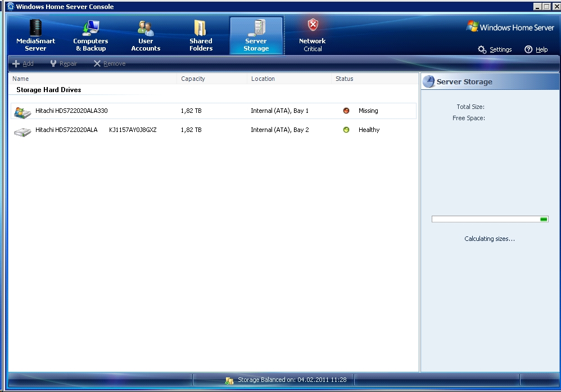The width and height of the screenshot is (561, 392).
Task: Click the Storage Balanced status icon
Action: click(229, 381)
